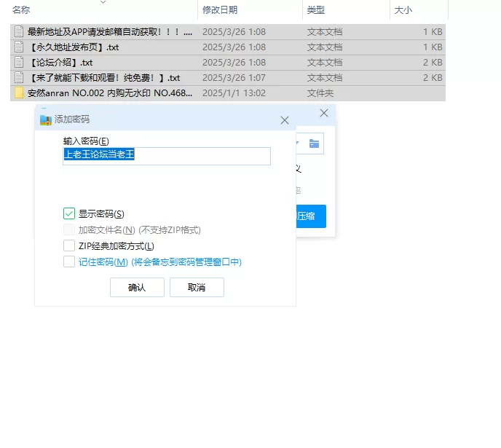Enable the ZIP经典加密方式(L) checkbox
The image size is (501, 448).
(69, 245)
